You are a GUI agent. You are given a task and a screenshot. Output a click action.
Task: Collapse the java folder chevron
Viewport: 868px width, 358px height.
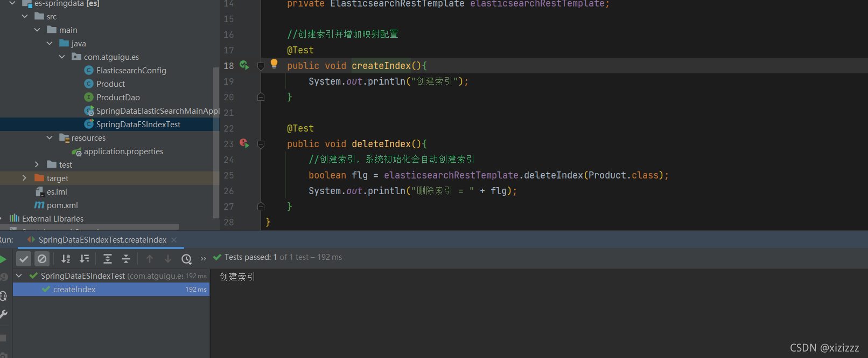[50, 43]
